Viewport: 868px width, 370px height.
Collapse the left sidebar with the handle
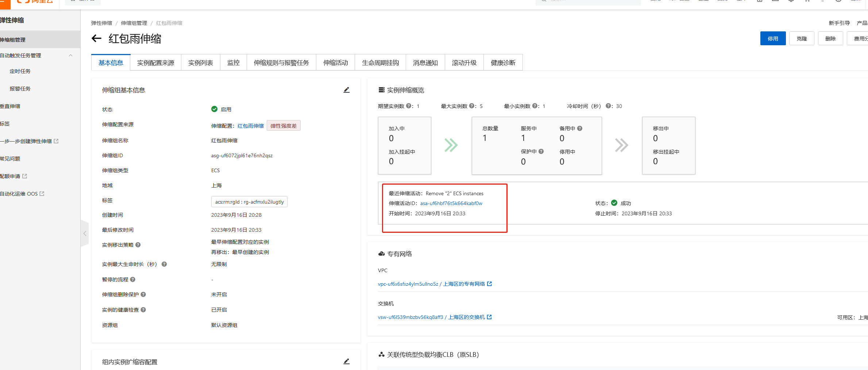pyautogui.click(x=85, y=234)
